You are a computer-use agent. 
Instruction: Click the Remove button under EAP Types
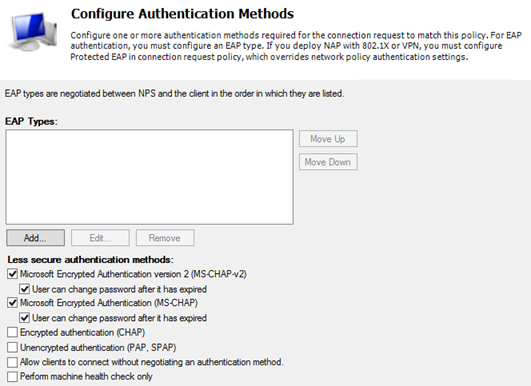[x=165, y=238]
